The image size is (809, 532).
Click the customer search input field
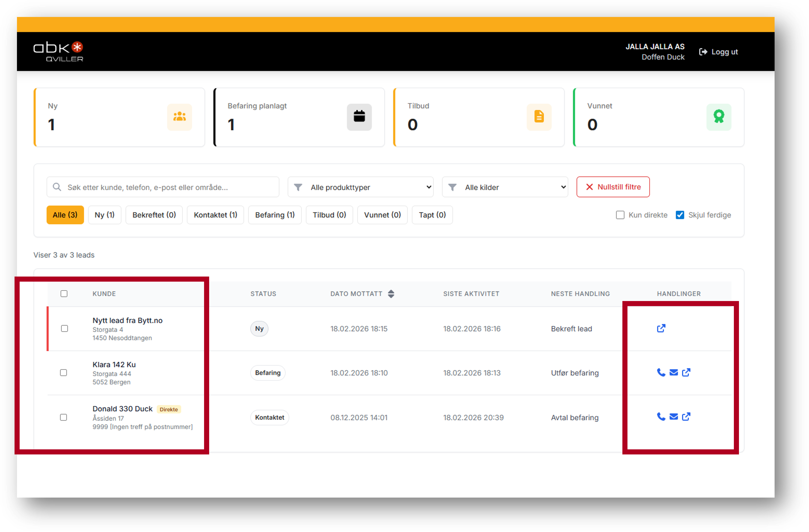pos(163,187)
